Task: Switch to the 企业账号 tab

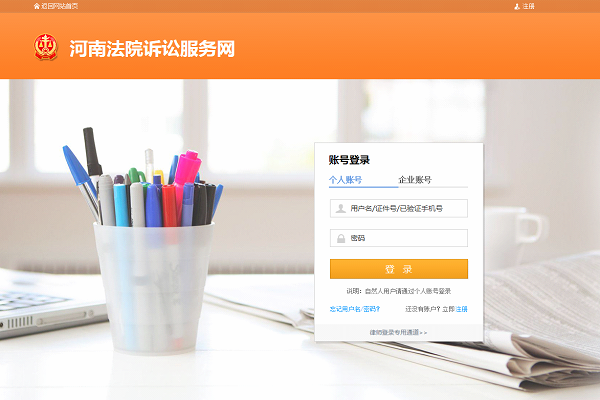Action: click(415, 180)
